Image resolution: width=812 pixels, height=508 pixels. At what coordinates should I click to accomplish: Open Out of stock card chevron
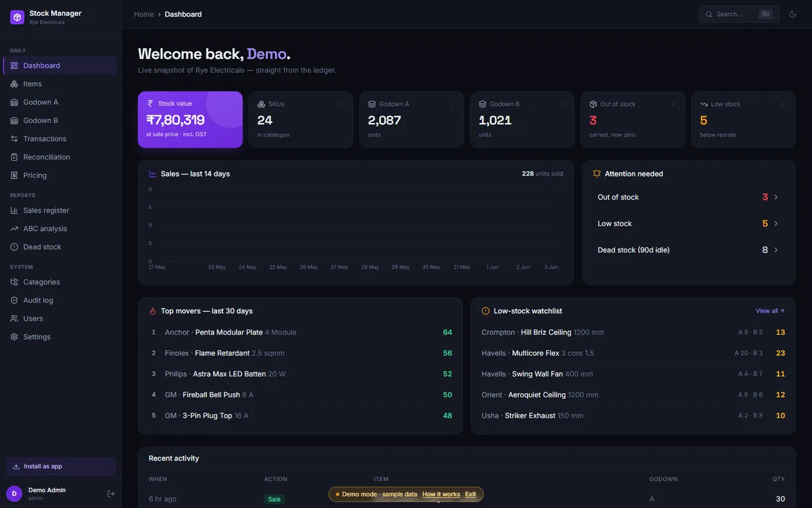pos(673,104)
